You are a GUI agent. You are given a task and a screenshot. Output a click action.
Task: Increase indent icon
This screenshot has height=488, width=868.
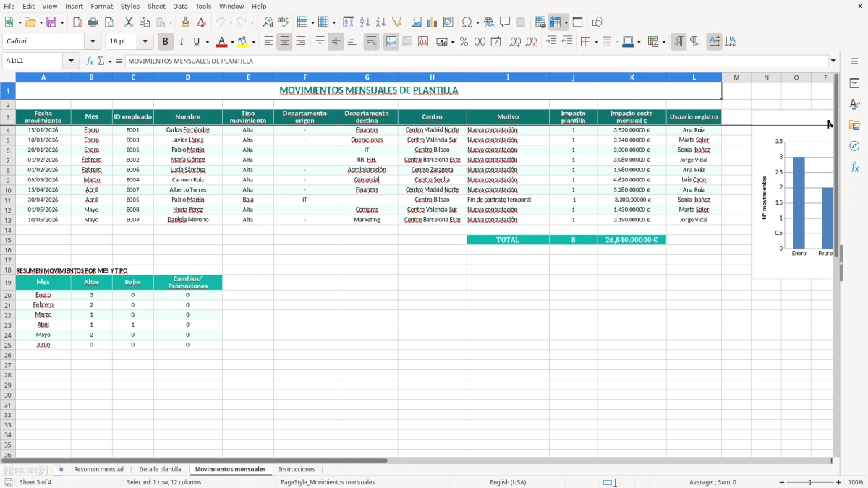[x=551, y=42]
